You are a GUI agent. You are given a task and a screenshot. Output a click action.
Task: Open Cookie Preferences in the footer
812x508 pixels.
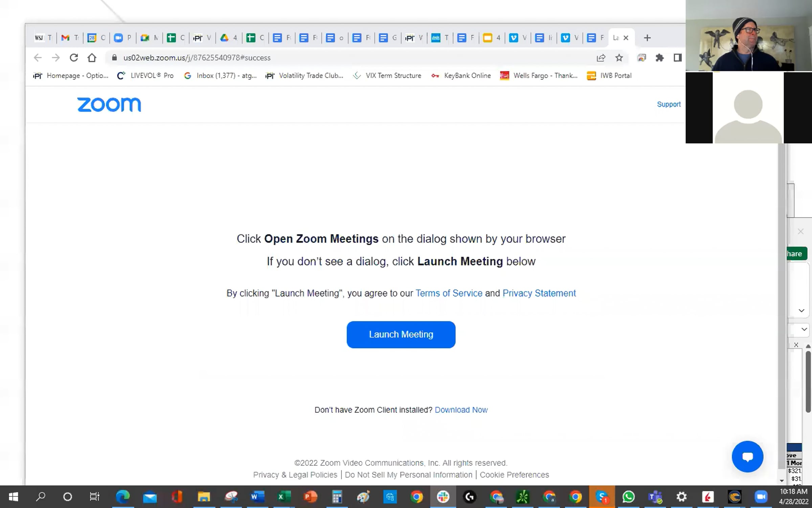pos(514,475)
